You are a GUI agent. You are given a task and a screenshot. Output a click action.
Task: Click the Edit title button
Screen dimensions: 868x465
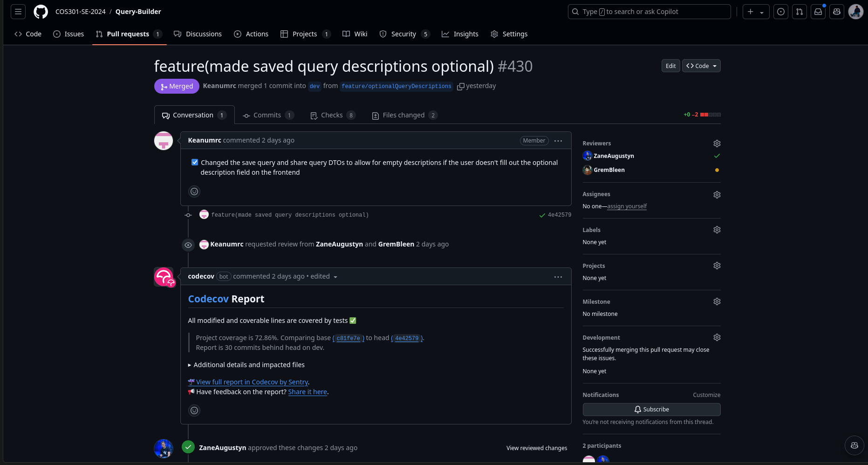point(670,66)
